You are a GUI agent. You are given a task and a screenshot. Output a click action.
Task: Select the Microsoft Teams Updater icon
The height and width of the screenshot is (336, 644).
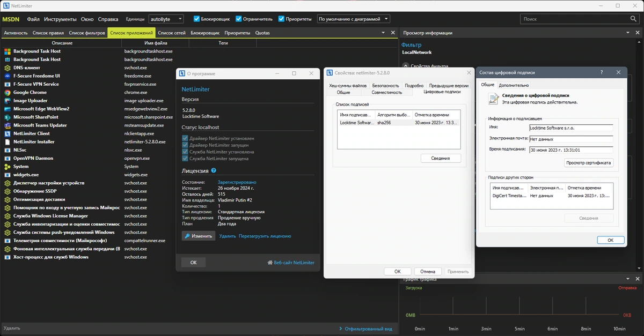[x=8, y=125]
